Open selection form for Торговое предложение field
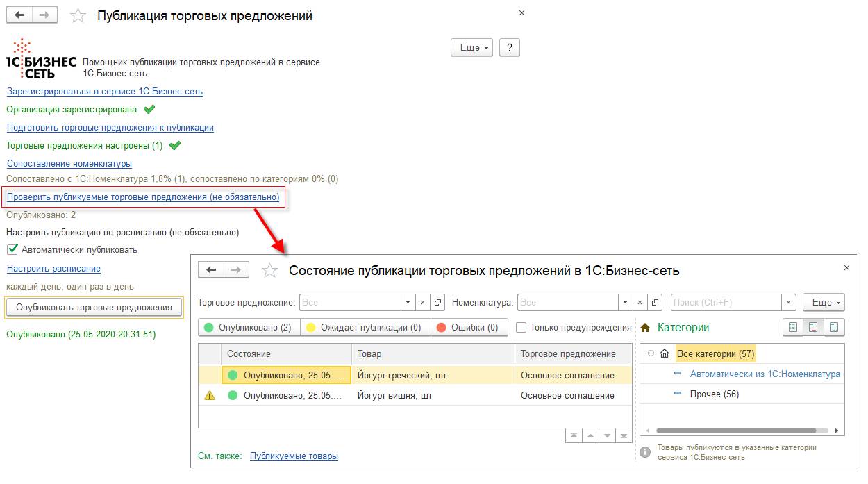The width and height of the screenshot is (868, 484). pos(437,303)
